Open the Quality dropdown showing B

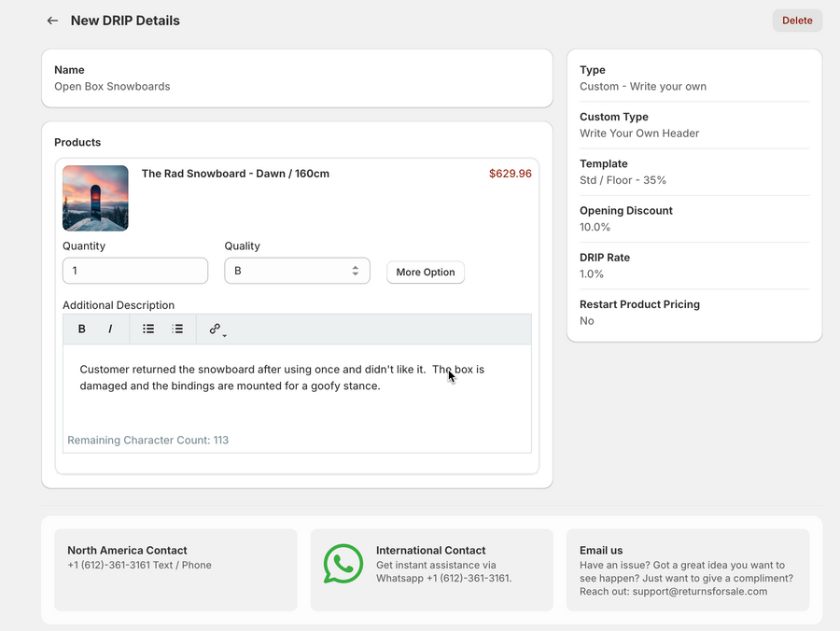pos(297,271)
